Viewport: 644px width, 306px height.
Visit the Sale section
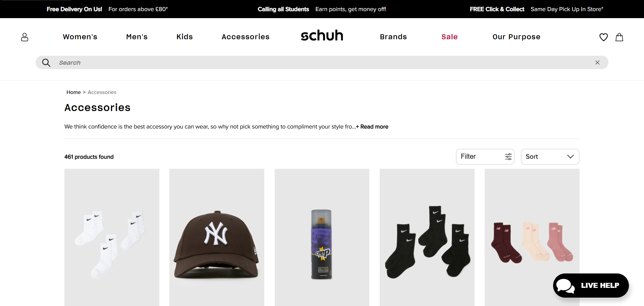449,37
